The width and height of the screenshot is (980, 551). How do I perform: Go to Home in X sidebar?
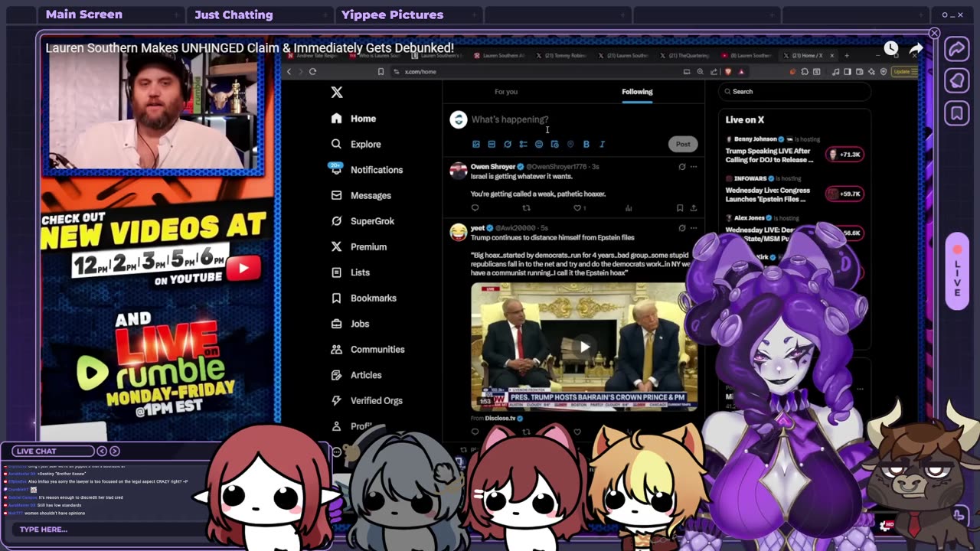[354, 119]
